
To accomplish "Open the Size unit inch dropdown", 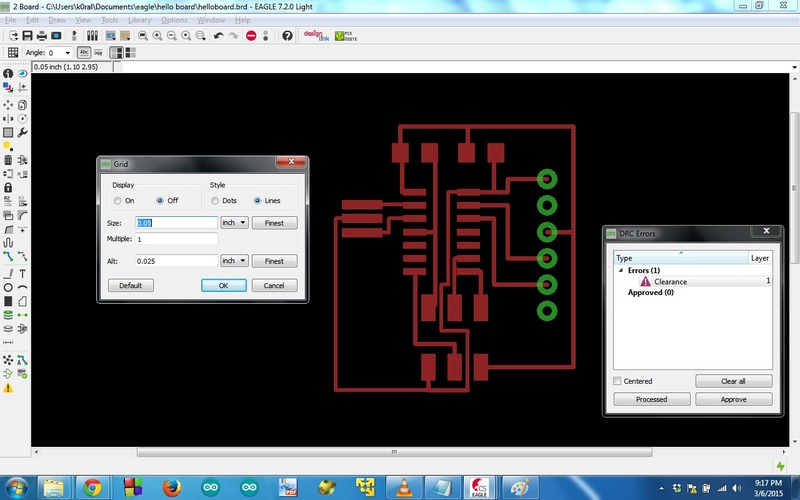I will 234,223.
